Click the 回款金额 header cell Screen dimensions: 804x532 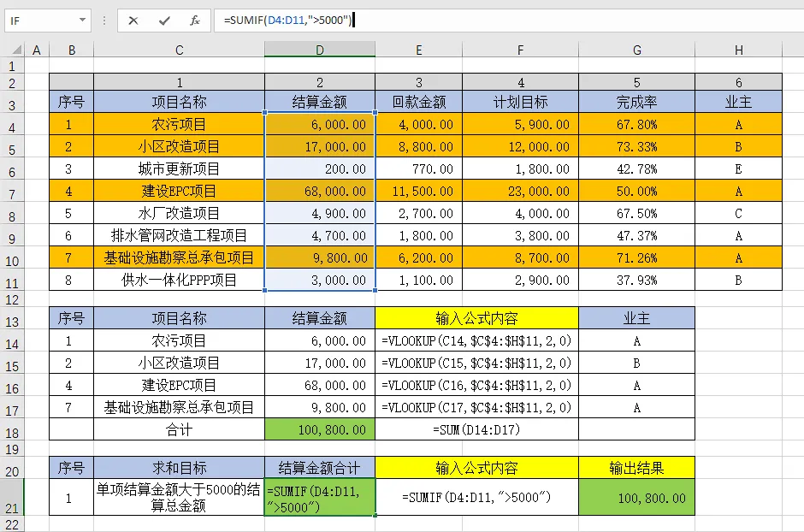[419, 102]
